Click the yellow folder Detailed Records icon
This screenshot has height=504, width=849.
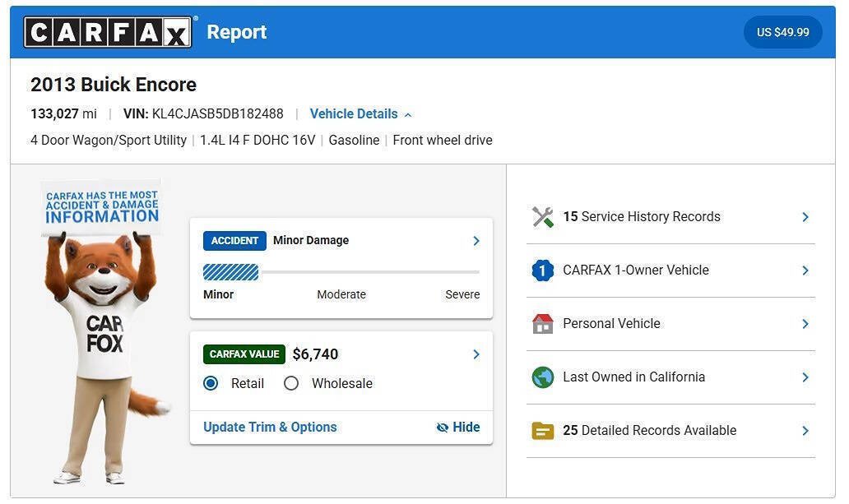click(542, 431)
